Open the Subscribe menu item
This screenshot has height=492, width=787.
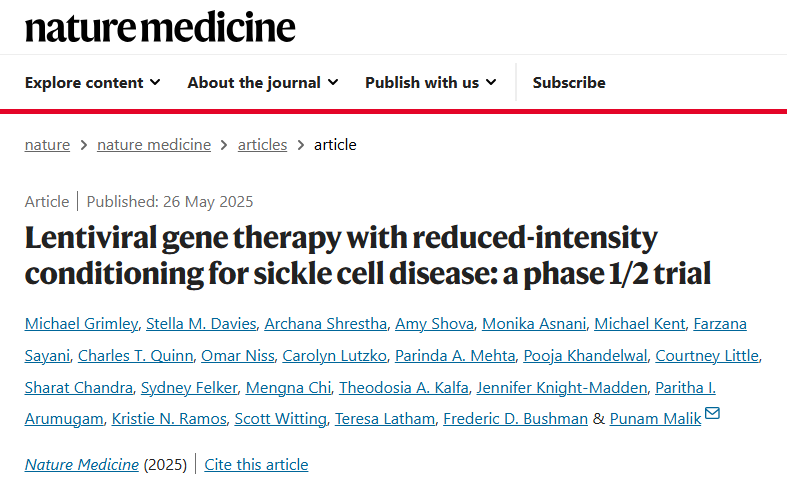[x=569, y=82]
